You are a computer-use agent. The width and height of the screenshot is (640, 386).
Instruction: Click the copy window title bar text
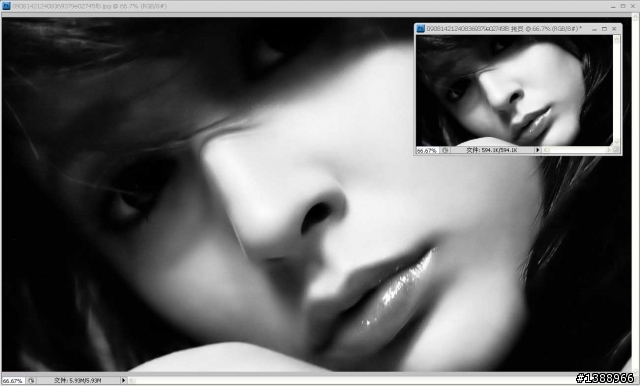pyautogui.click(x=504, y=29)
